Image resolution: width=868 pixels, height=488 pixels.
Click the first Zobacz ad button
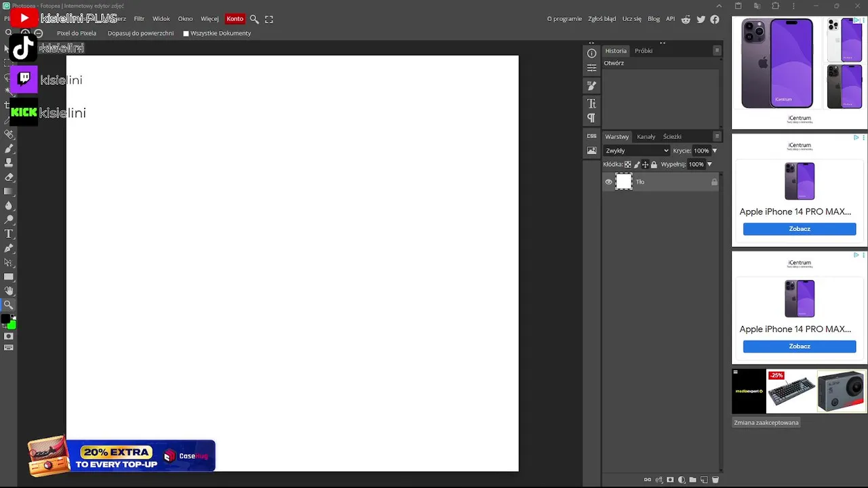coord(800,229)
